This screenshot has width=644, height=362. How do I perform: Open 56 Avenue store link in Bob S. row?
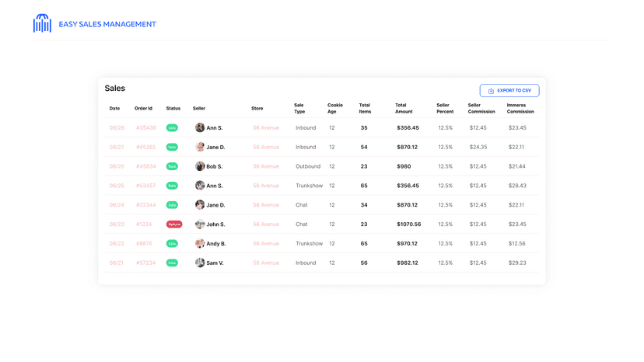266,166
